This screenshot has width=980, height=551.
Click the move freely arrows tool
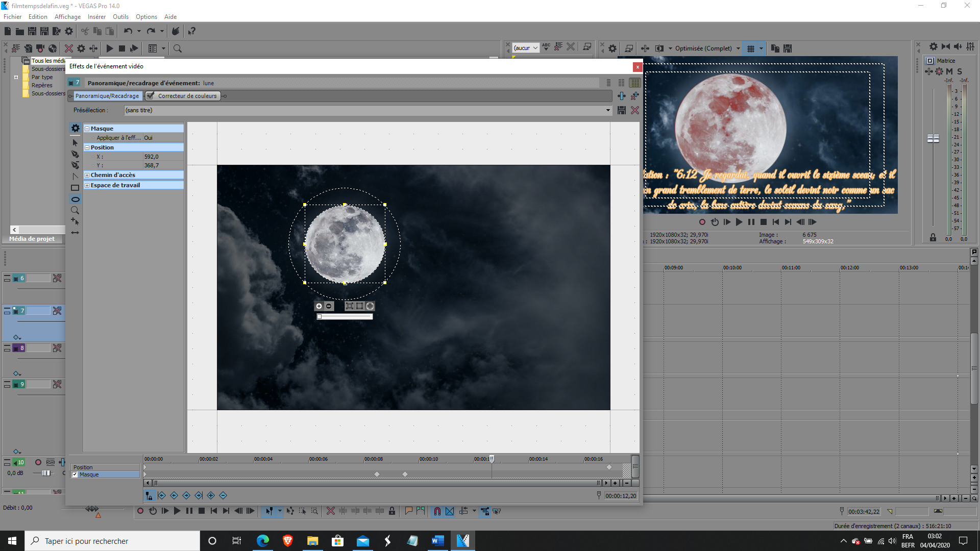[x=75, y=233]
